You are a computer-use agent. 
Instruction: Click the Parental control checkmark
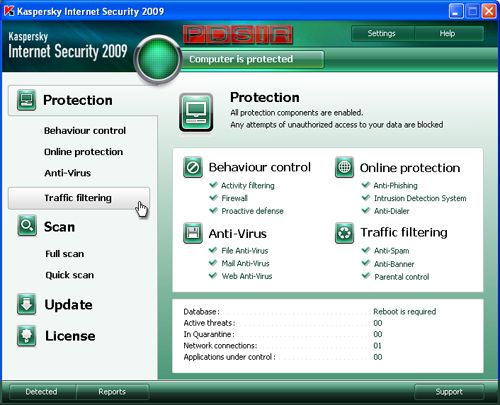(x=366, y=276)
